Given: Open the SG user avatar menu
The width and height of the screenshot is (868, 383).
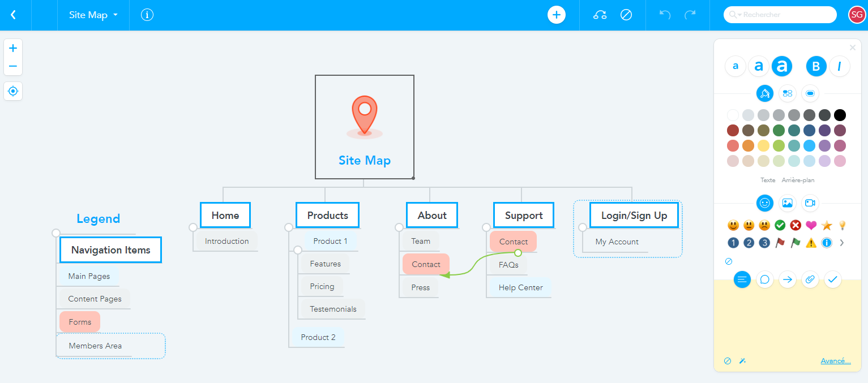Looking at the screenshot, I should 857,15.
